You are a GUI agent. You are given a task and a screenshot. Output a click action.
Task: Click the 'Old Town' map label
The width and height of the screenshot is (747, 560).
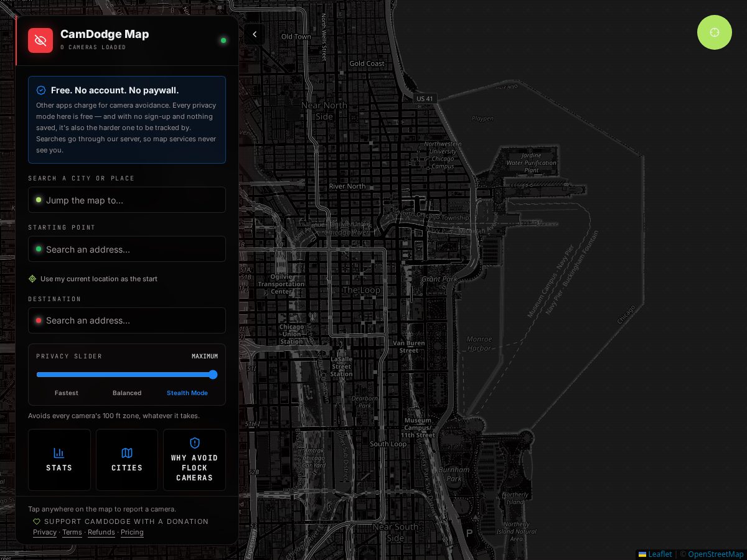[x=296, y=37]
